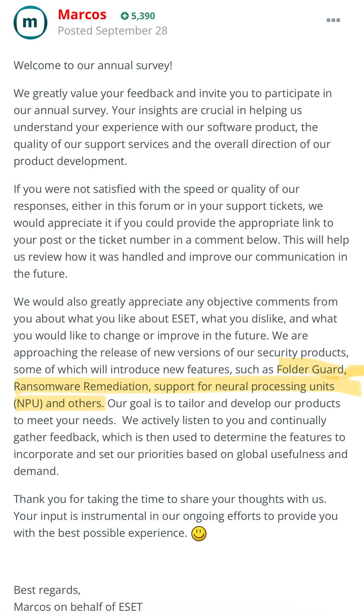Open the "Posted September 28" timestamp link
This screenshot has height=615, width=364.
[x=113, y=31]
